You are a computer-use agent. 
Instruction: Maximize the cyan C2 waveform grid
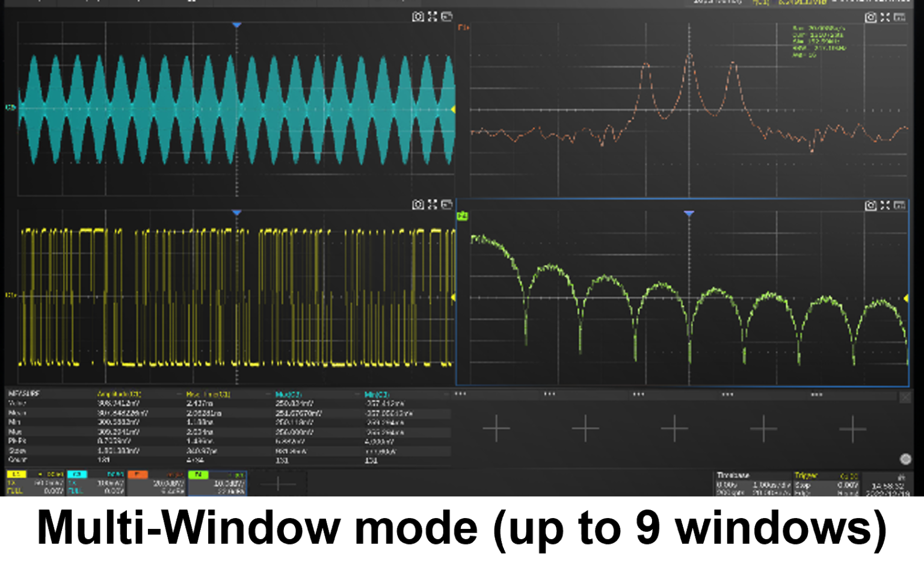[432, 17]
